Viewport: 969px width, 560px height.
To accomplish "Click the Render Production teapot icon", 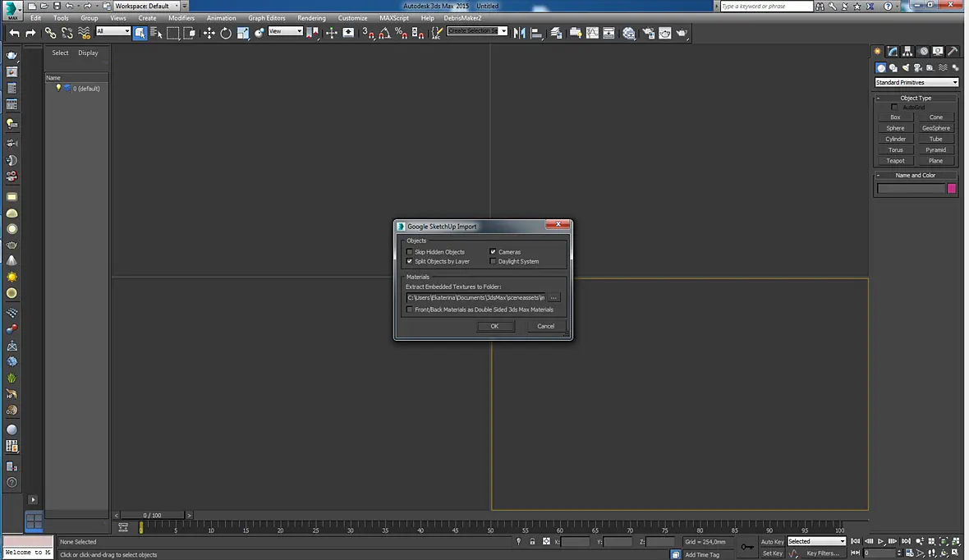I will point(682,34).
